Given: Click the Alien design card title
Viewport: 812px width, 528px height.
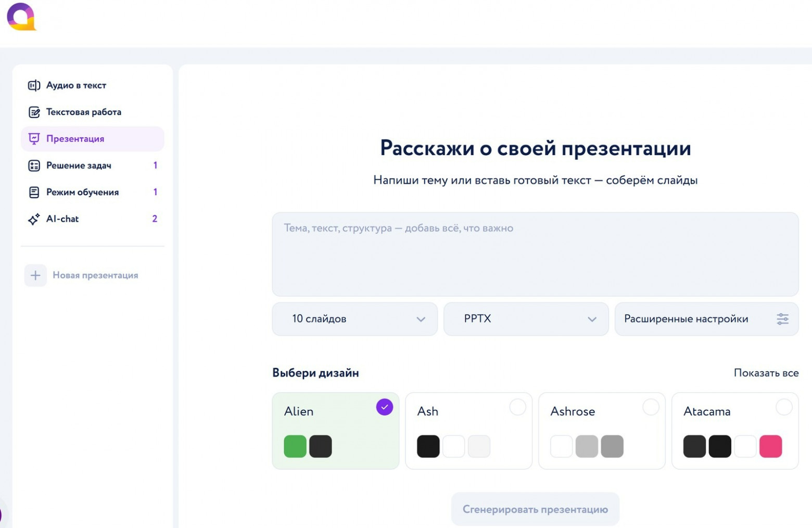Looking at the screenshot, I should pos(299,411).
